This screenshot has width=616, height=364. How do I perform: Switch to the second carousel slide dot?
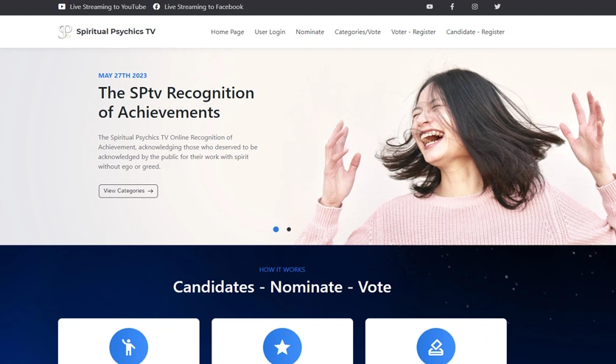[x=289, y=229]
